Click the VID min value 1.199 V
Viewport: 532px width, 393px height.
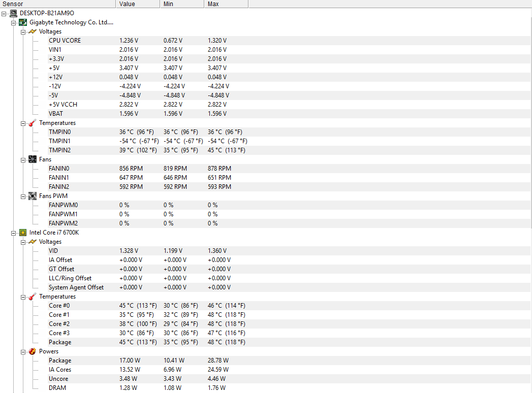pyautogui.click(x=173, y=251)
